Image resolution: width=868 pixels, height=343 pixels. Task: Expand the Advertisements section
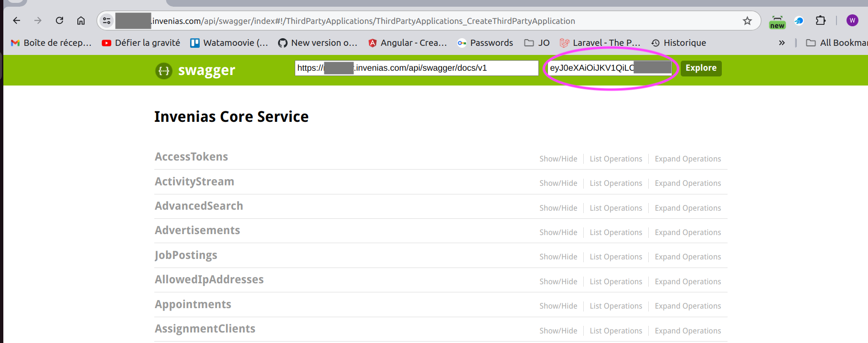coord(197,230)
